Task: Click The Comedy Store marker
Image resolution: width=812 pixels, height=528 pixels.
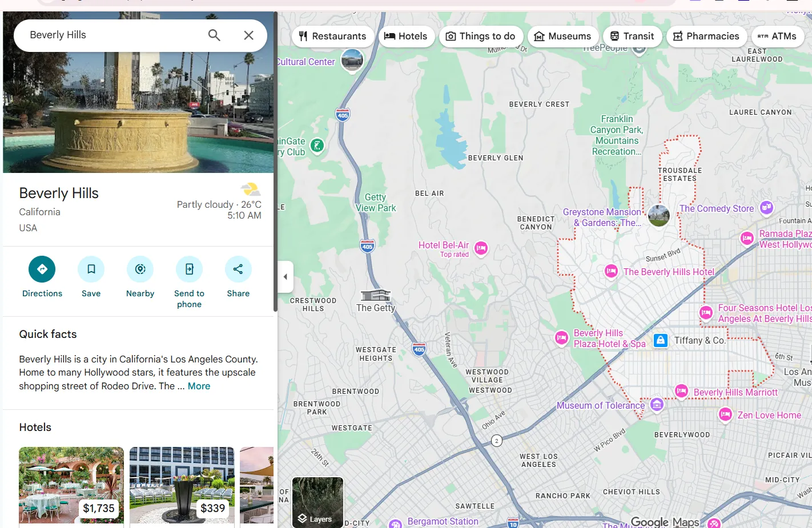Action: tap(766, 208)
